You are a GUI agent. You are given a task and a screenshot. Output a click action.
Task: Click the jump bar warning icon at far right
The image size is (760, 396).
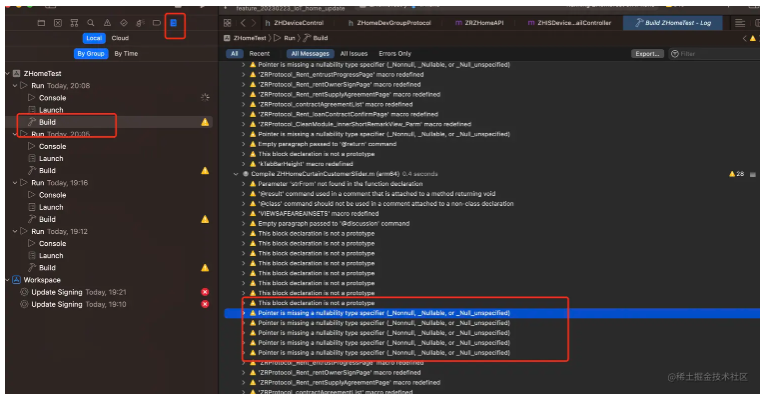click(x=753, y=38)
